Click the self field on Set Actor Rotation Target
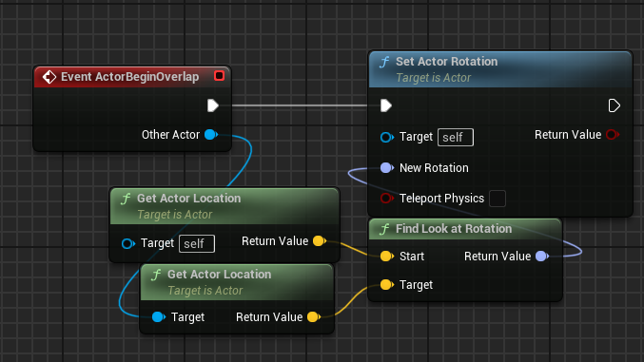Viewport: 644px width, 362px height. click(456, 137)
